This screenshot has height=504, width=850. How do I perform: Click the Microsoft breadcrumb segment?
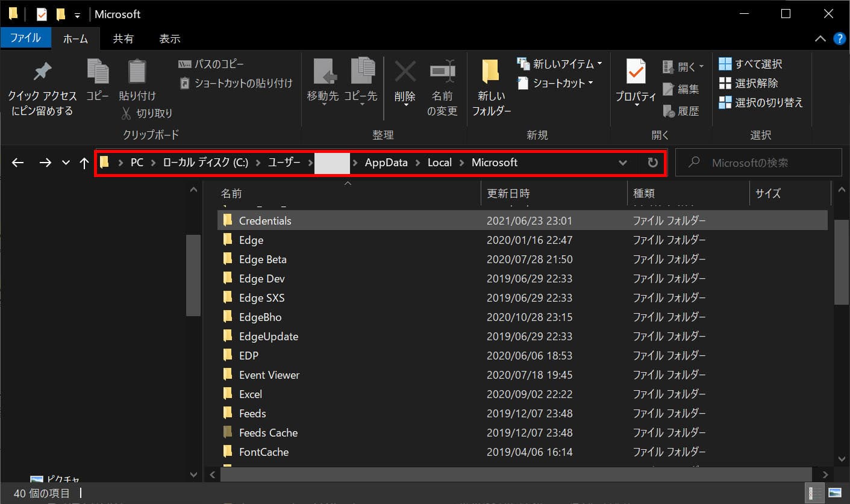(495, 163)
